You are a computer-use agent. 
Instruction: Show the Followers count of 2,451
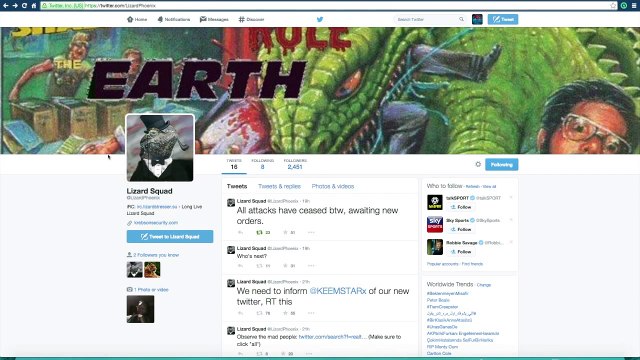click(x=295, y=164)
